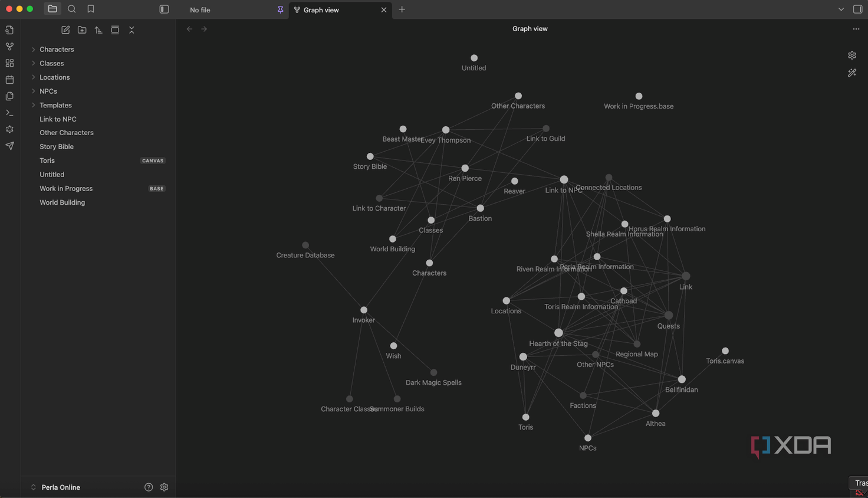Viewport: 868px width, 498px height.
Task: Toggle the left sidebar
Action: pyautogui.click(x=165, y=9)
